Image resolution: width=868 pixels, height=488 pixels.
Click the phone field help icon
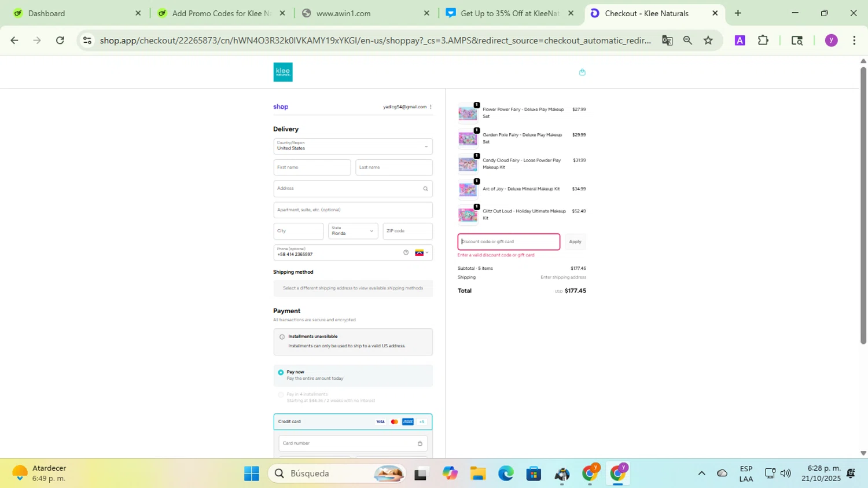tap(406, 252)
